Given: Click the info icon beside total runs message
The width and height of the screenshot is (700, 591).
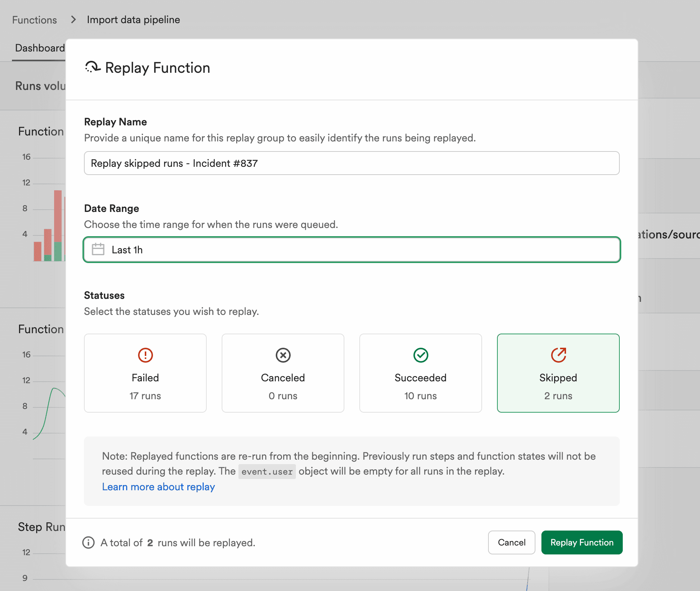Looking at the screenshot, I should pos(88,542).
